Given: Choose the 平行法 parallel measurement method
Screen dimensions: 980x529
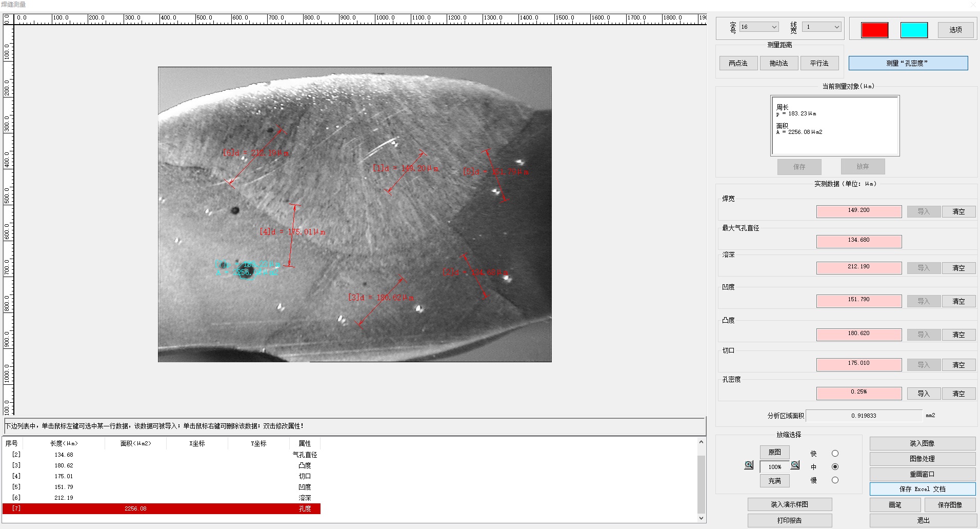Looking at the screenshot, I should pyautogui.click(x=819, y=63).
